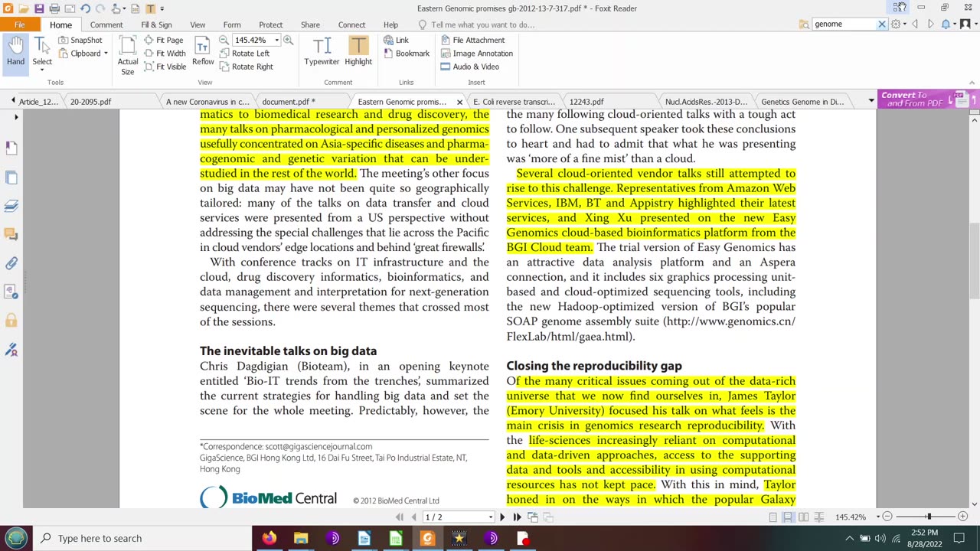Enable facing pages view mode
Image resolution: width=980 pixels, height=551 pixels.
pyautogui.click(x=803, y=517)
